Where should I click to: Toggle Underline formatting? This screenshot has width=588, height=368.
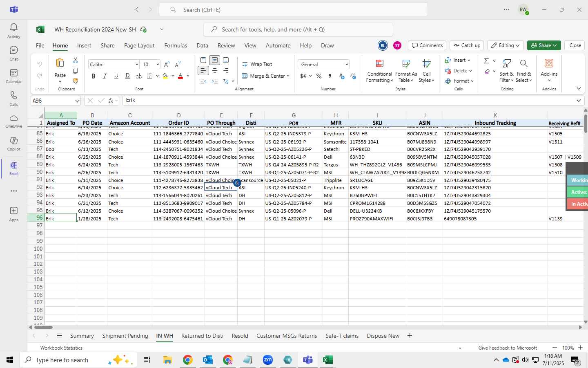click(116, 76)
